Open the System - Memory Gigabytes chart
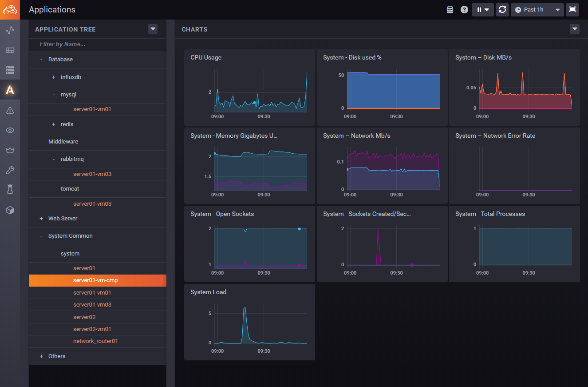588x387 pixels. pyautogui.click(x=249, y=166)
